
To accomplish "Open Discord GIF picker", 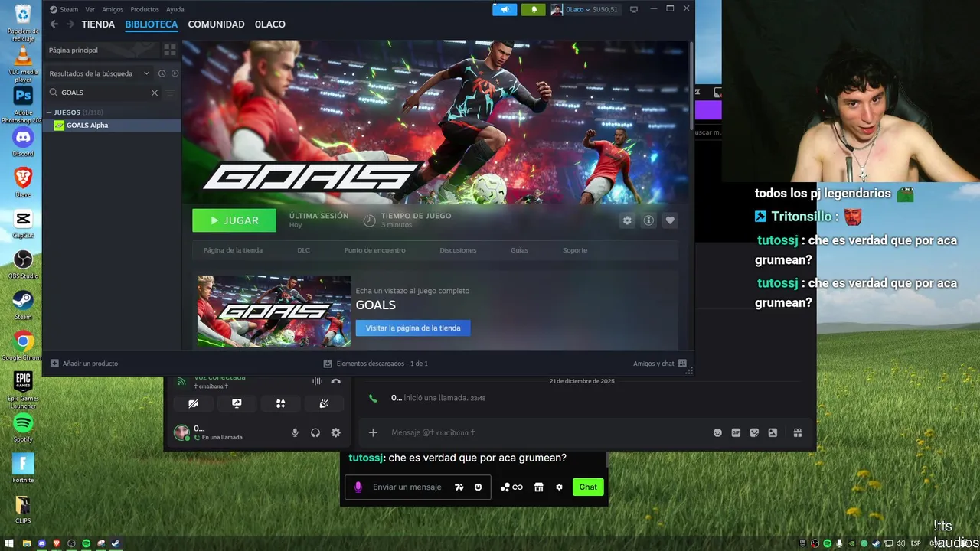I will (x=736, y=432).
